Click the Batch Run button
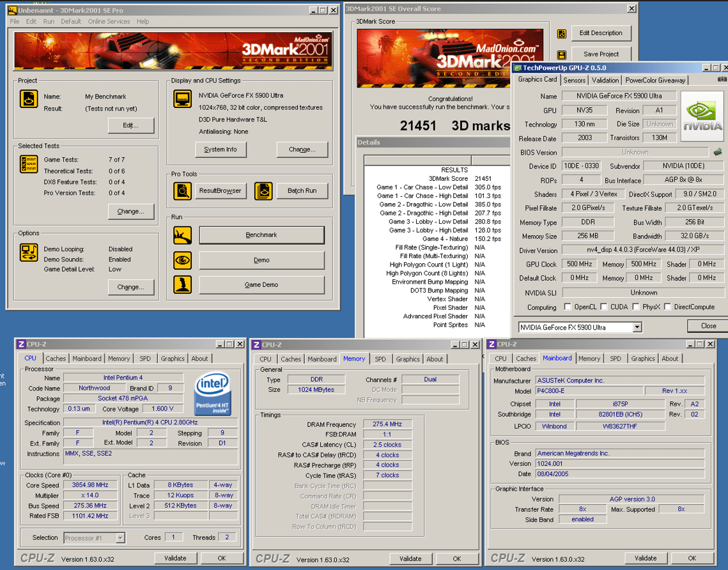 [x=302, y=191]
